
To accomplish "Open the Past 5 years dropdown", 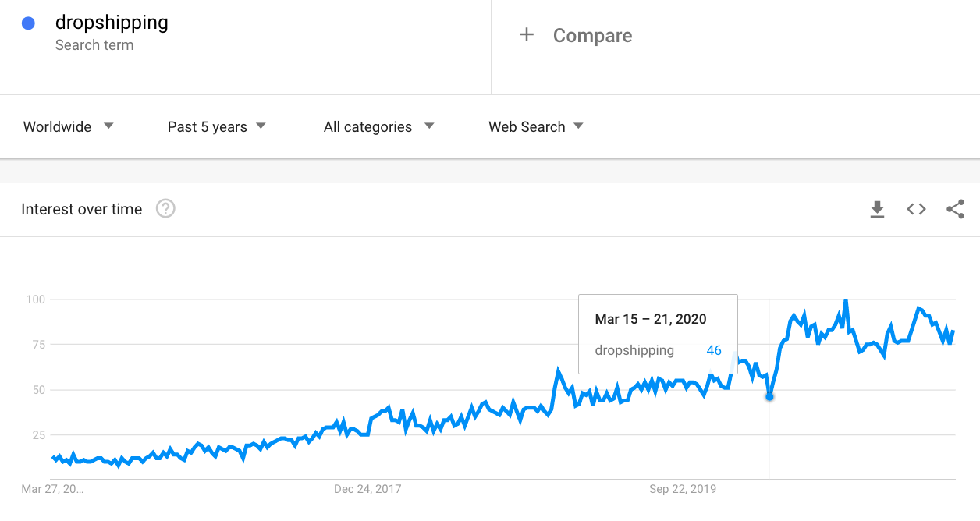I will pyautogui.click(x=216, y=126).
